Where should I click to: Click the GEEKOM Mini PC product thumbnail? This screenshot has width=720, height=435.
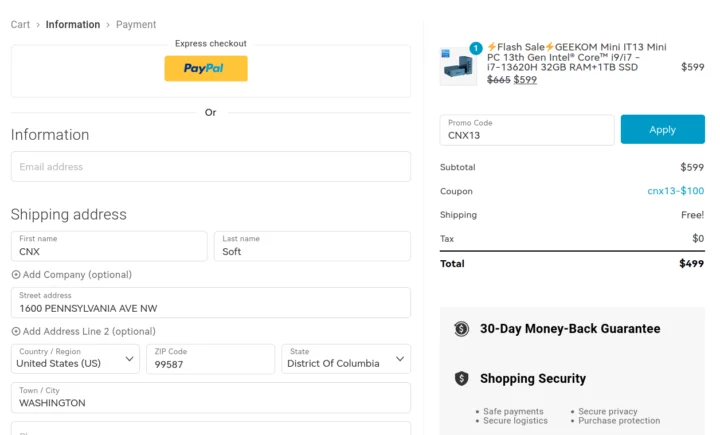[x=458, y=67]
